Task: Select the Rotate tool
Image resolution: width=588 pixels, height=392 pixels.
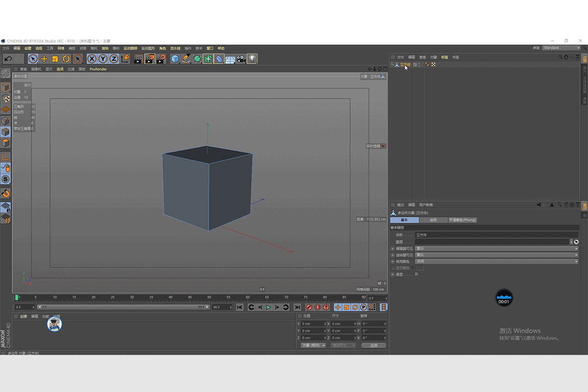Action: [x=66, y=59]
